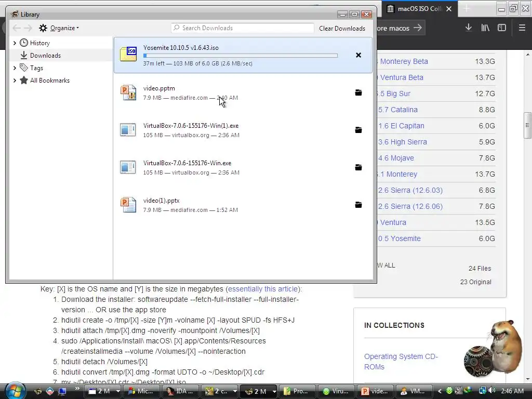Open the Catalina file link
Screen dimensions: 532x399
click(398, 110)
